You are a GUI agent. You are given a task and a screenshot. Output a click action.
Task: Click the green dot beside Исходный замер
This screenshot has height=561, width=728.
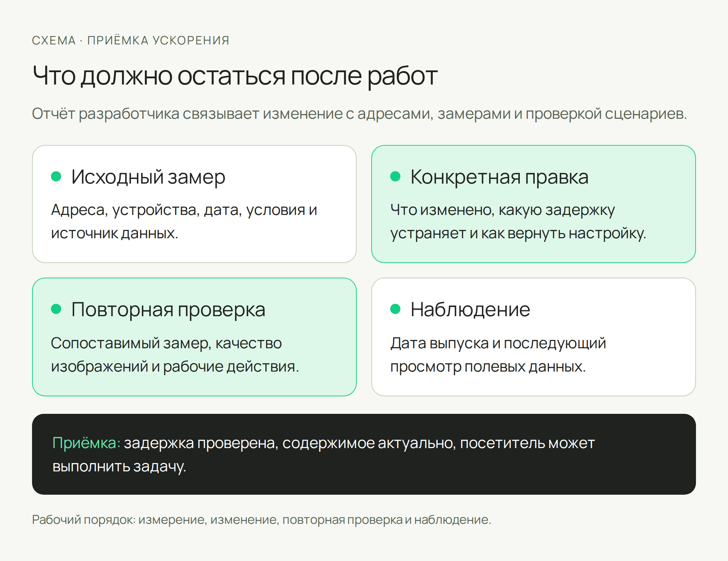56,176
